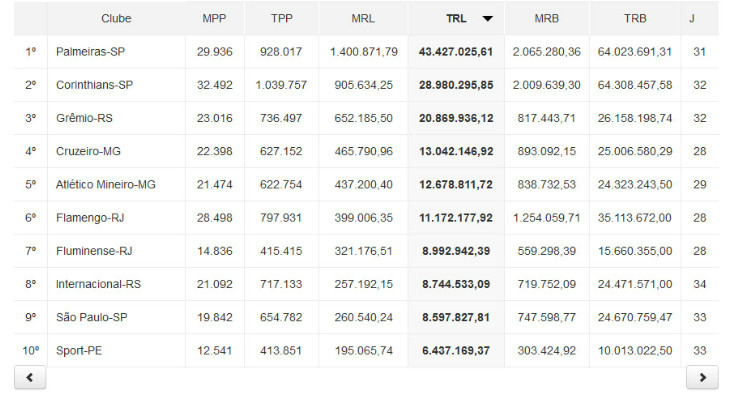Toggle the TRL sort descending arrow

tap(487, 19)
